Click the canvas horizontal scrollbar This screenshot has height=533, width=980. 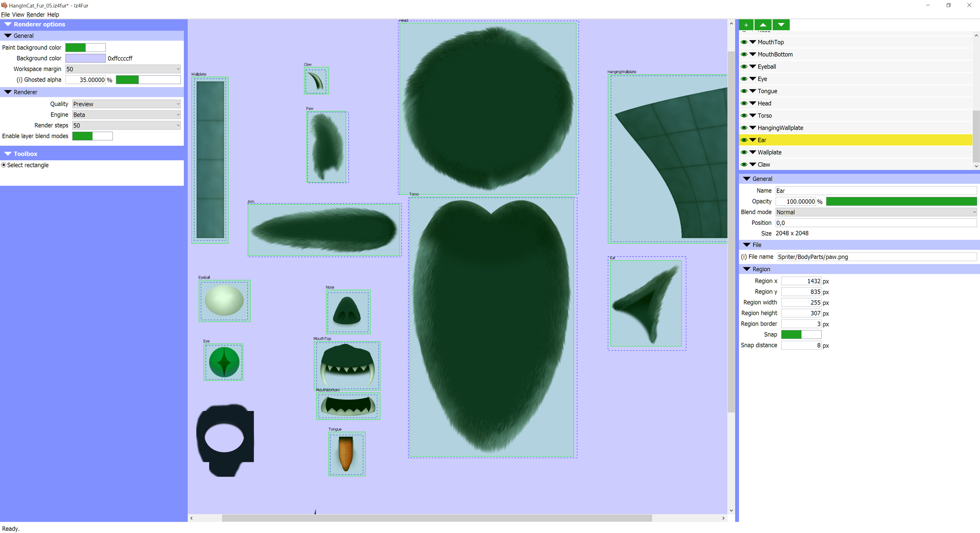pos(437,518)
